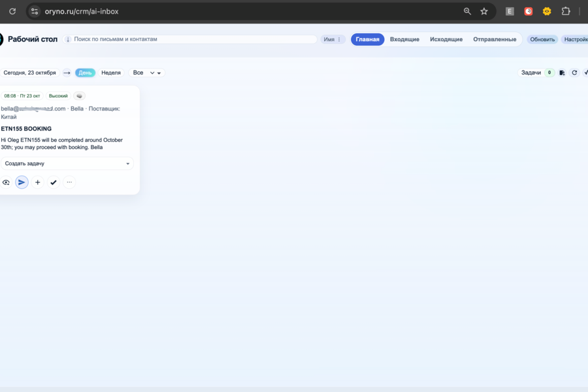Switch to the 'Отправленные' tab

point(495,39)
